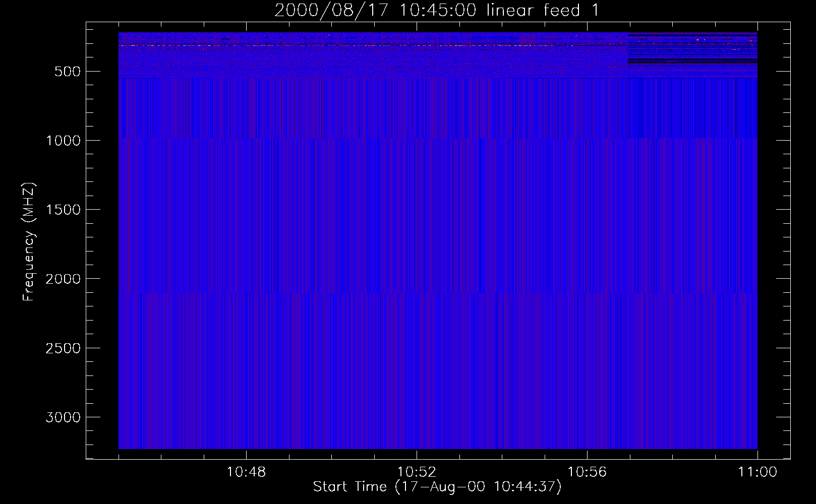Click the 2500 frequency tick label
The image size is (816, 504).
[63, 348]
